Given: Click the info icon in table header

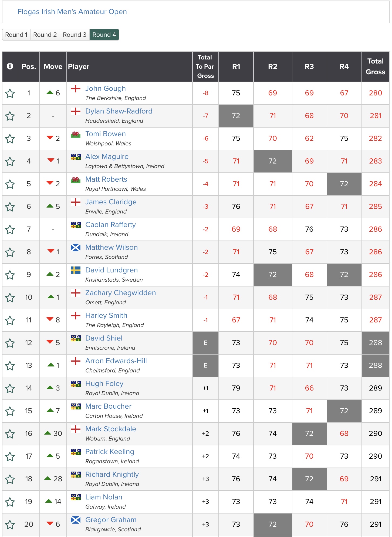Looking at the screenshot, I should [x=10, y=66].
